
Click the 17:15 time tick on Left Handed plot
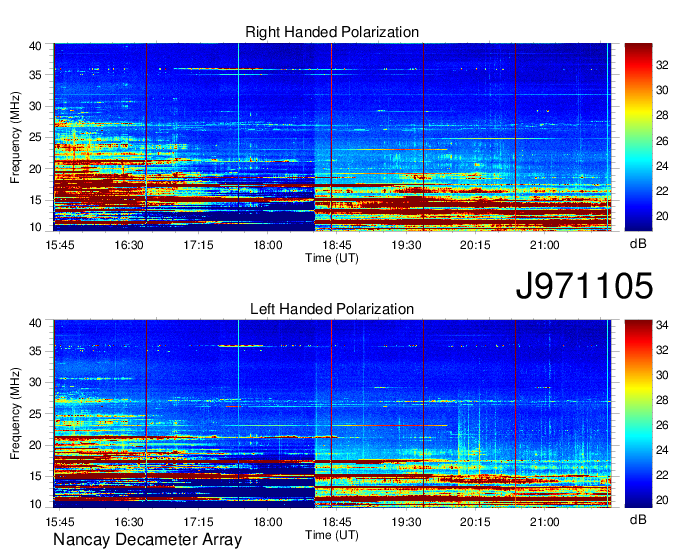(x=198, y=522)
